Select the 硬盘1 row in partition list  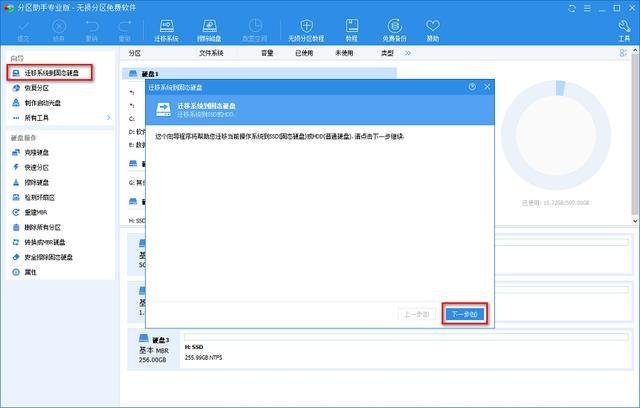260,74
